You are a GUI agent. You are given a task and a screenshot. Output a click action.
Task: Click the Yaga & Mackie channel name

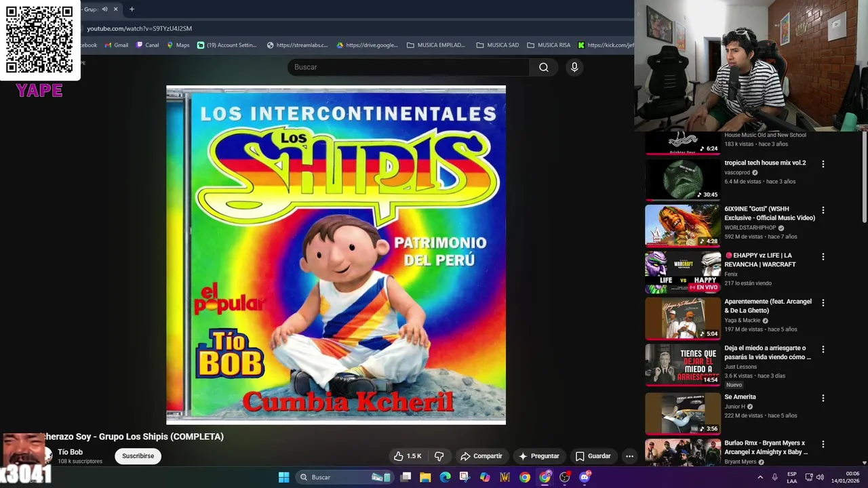(x=742, y=321)
